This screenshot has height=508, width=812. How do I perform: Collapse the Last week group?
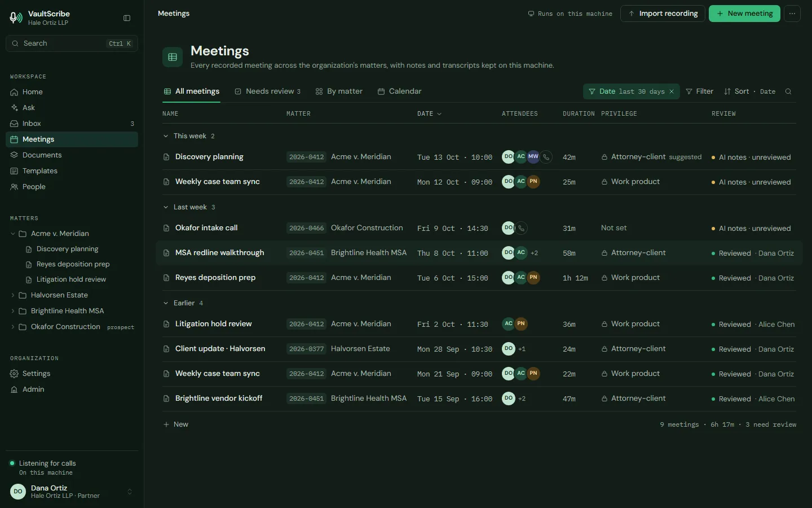click(166, 207)
